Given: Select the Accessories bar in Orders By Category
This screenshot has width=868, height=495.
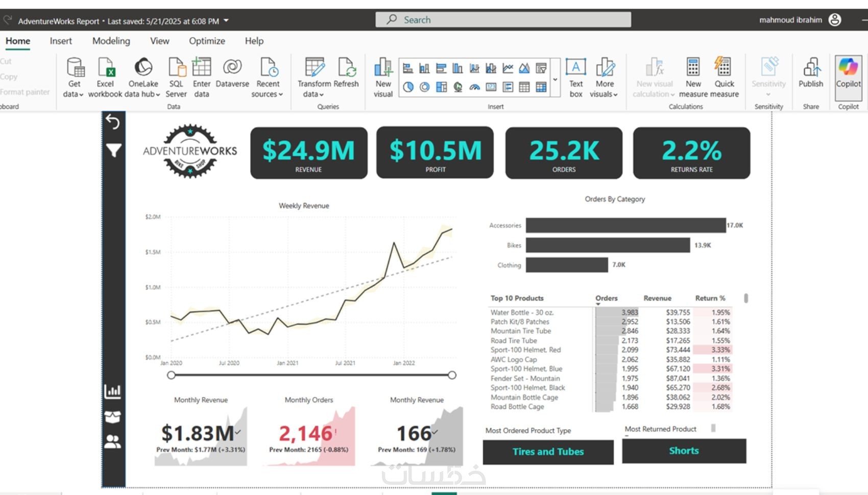Looking at the screenshot, I should tap(626, 225).
